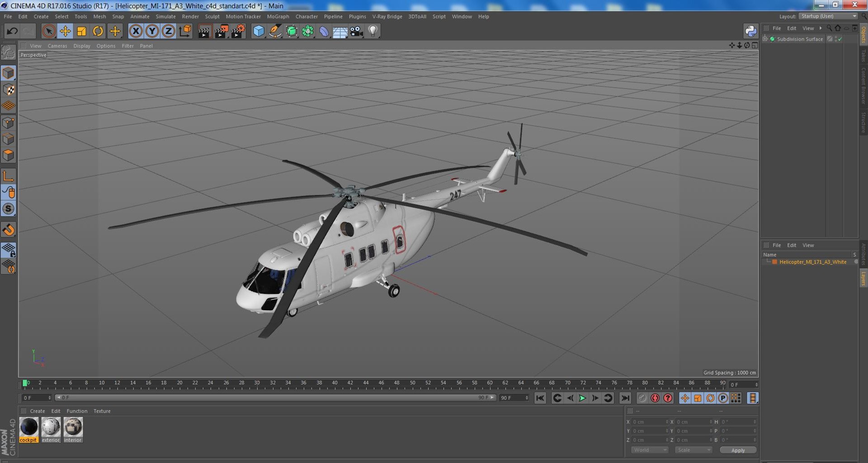The width and height of the screenshot is (868, 463).
Task: Toggle Subdivision Surface enabled checkmark
Action: [x=840, y=39]
